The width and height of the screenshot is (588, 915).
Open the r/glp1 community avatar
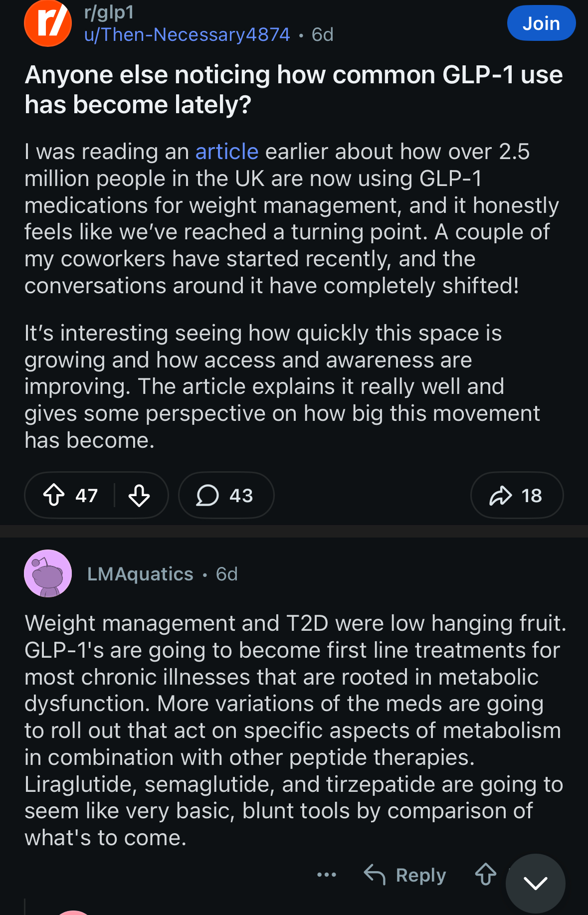coord(48,23)
